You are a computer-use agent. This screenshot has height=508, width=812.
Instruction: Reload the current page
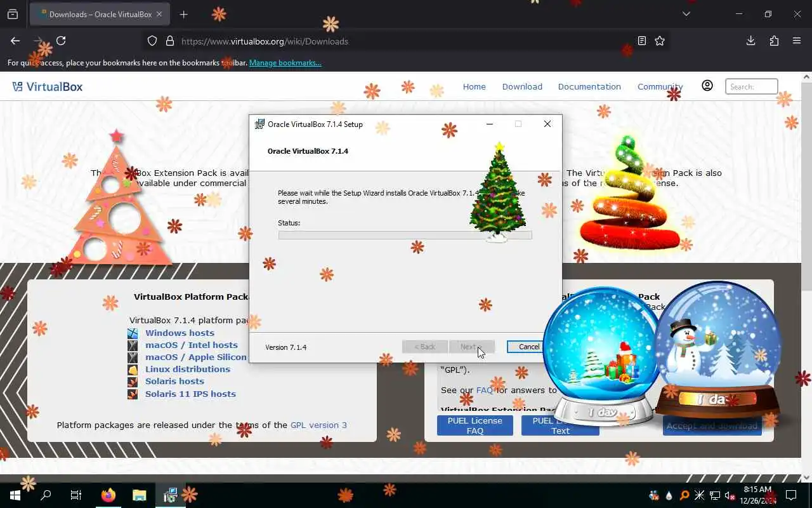61,41
